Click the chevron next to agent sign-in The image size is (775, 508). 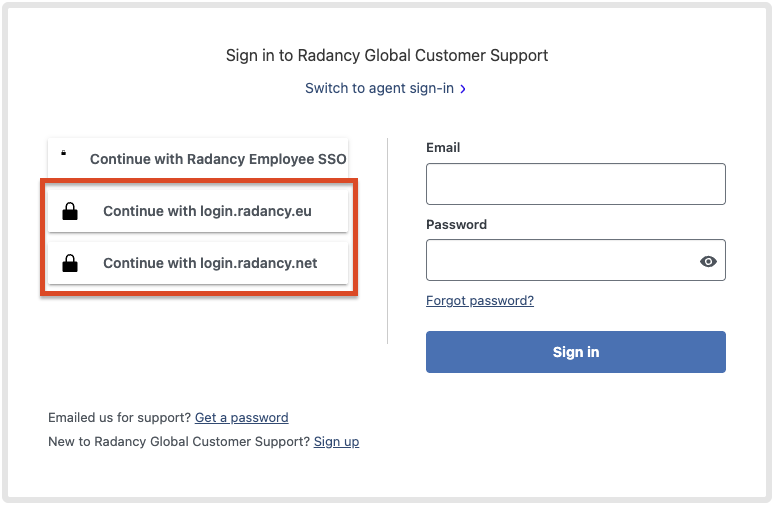[x=463, y=89]
